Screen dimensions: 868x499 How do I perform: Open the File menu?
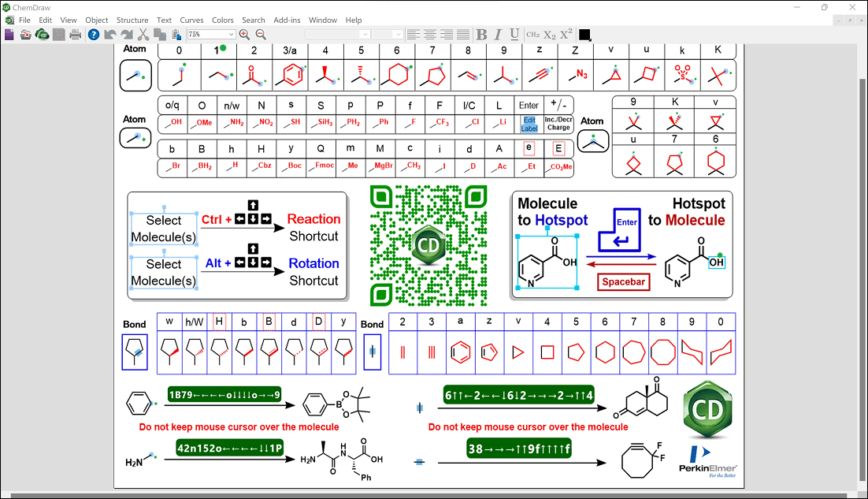pyautogui.click(x=25, y=20)
